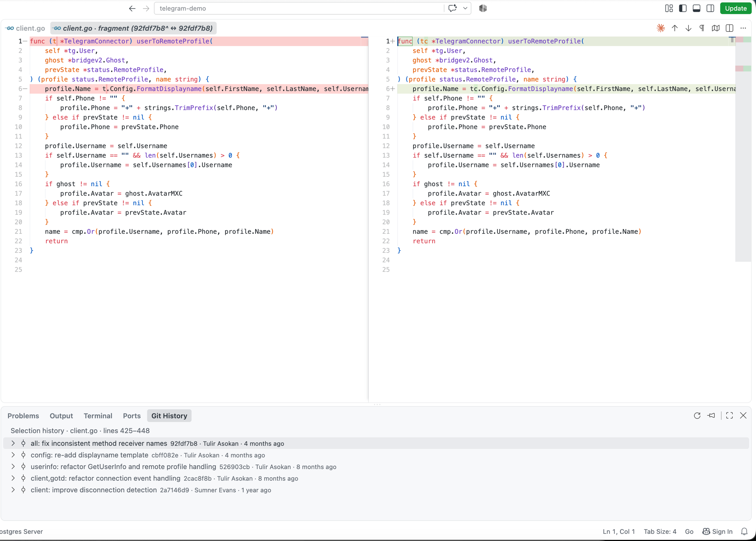Open the chat icon in the command bar
The height and width of the screenshot is (541, 756).
click(452, 8)
